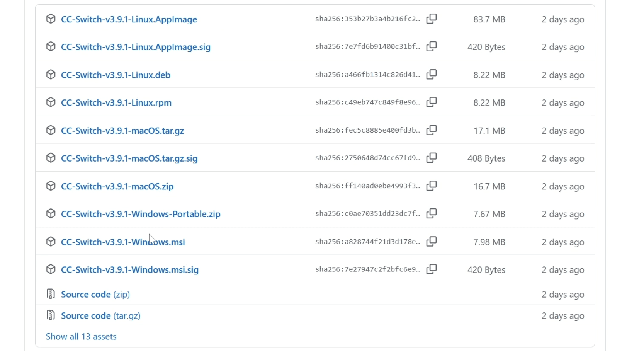Copy SHA256 hash for Linux.rpm file
The height and width of the screenshot is (351, 644).
(x=432, y=102)
